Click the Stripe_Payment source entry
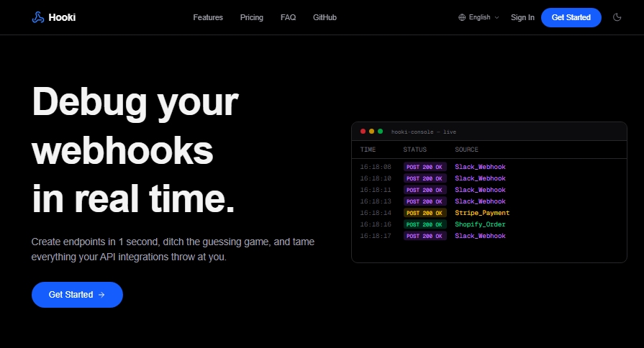 482,213
